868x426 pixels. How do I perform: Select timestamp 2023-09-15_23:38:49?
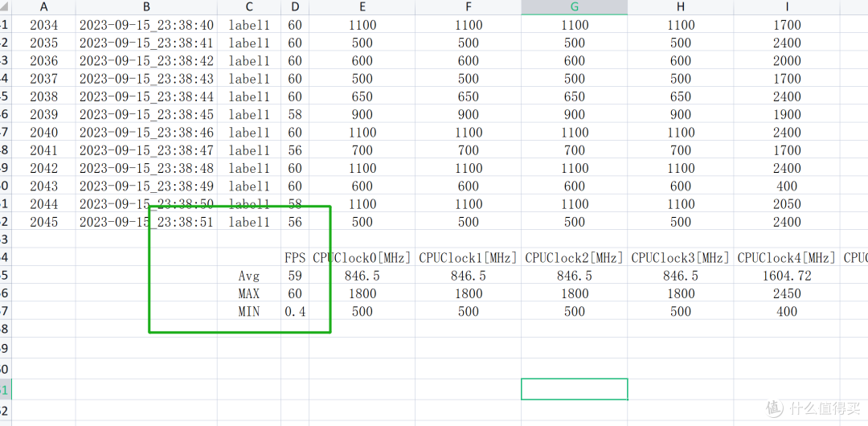[x=147, y=186]
